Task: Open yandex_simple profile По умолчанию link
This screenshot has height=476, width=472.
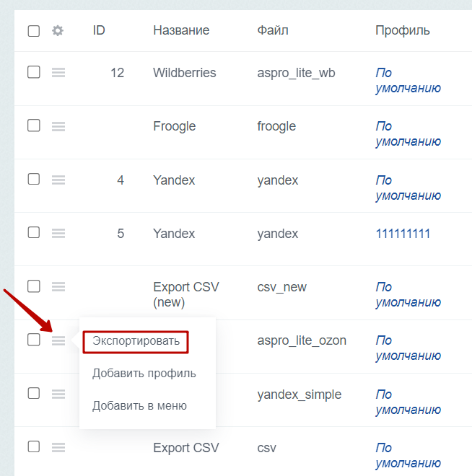Action: (x=408, y=402)
